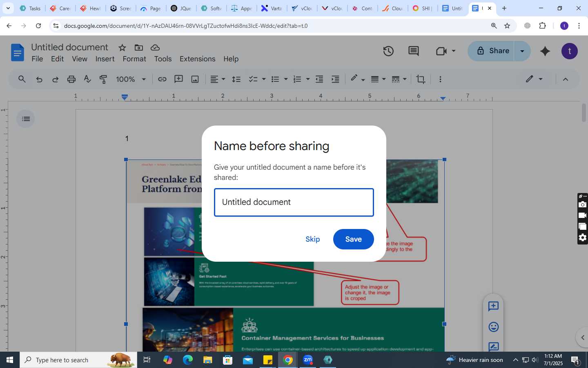Click the side add comment button
This screenshot has width=588, height=368.
(493, 307)
